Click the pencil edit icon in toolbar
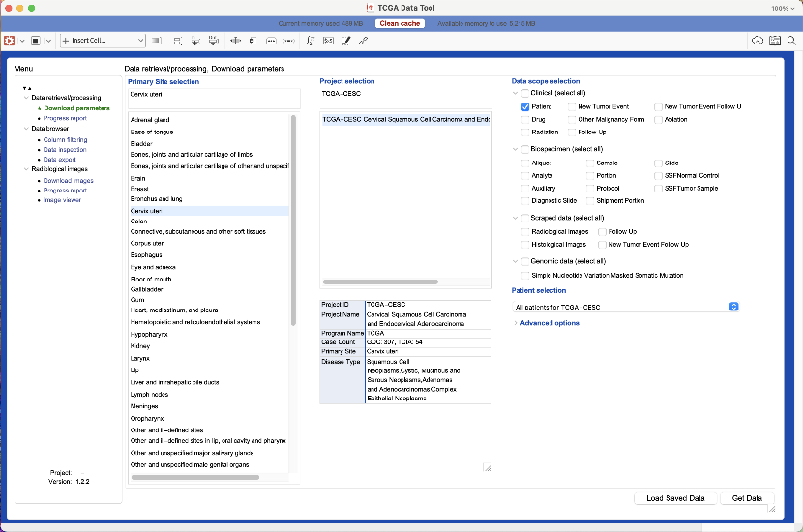This screenshot has width=803, height=532. point(346,41)
